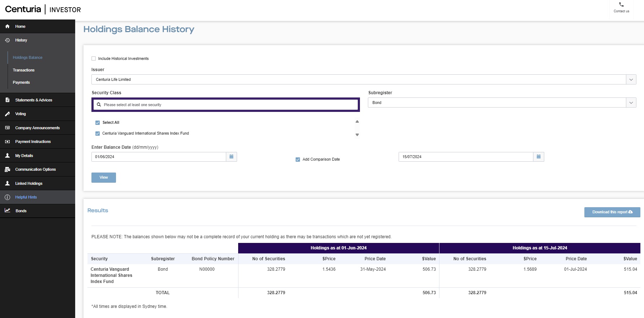
Task: Click the Home house icon in sidebar
Action: coord(7,26)
